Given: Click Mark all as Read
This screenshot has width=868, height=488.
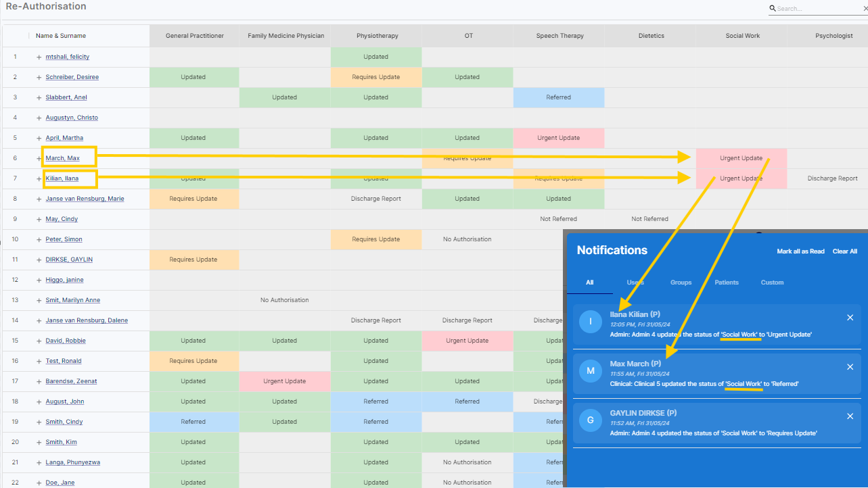Looking at the screenshot, I should point(800,251).
